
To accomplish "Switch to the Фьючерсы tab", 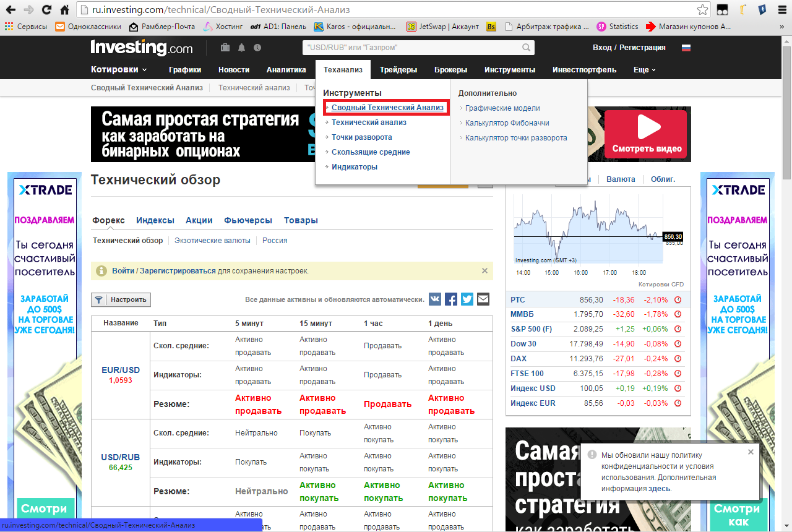I will pyautogui.click(x=248, y=220).
